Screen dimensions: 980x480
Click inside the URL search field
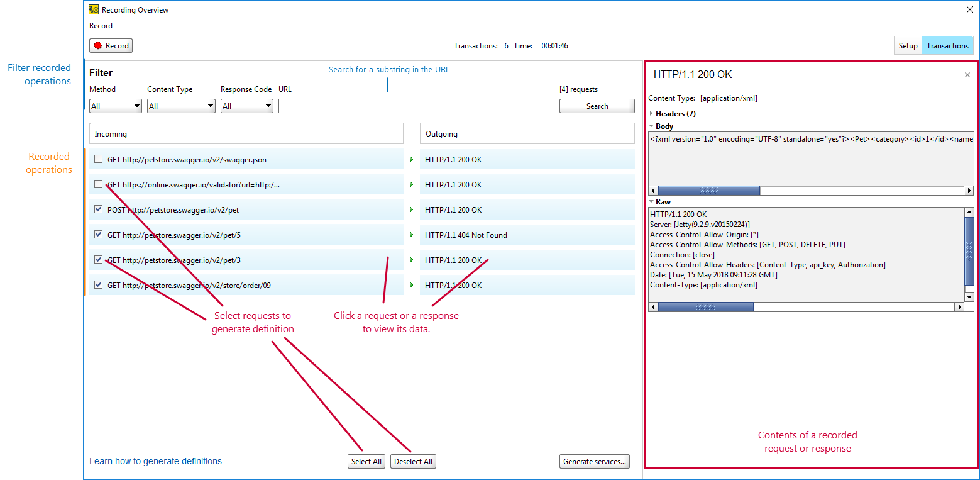click(416, 106)
